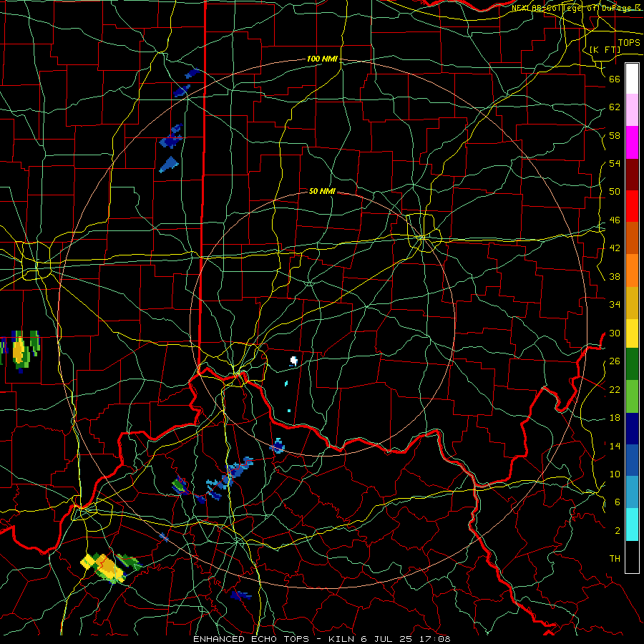This screenshot has width=644, height=644.
Task: Select the bright red legend swatch
Action: coord(632,206)
